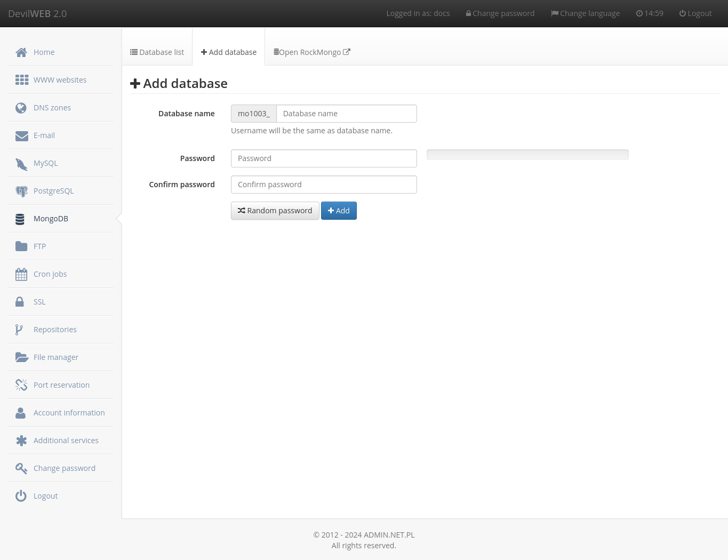Image resolution: width=728 pixels, height=560 pixels.
Task: View Account information
Action: pyautogui.click(x=69, y=412)
